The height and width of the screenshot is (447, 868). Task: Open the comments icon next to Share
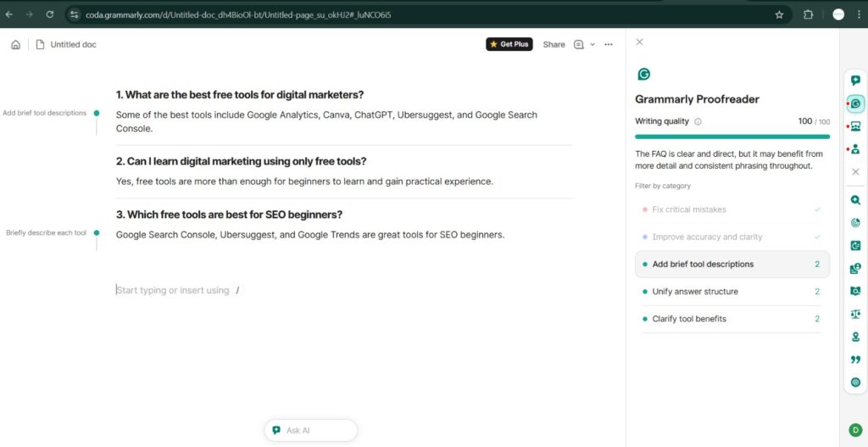[579, 44]
